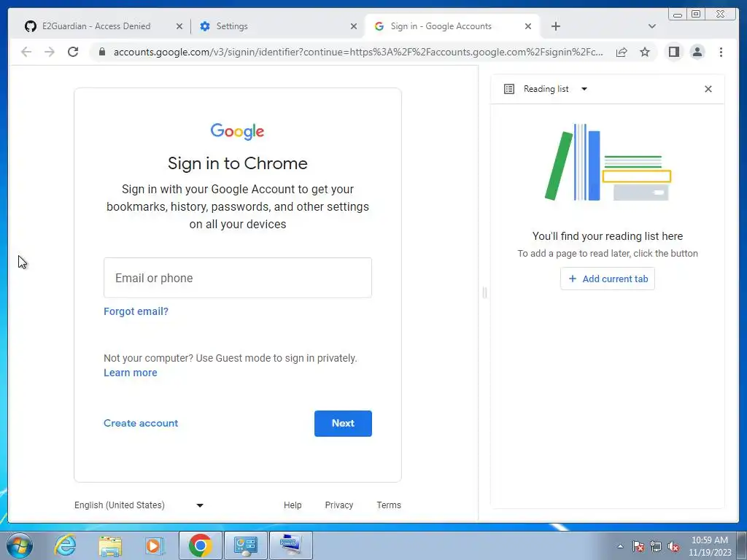Expand the Reading list panel dropdown
This screenshot has height=560, width=747.
click(x=584, y=89)
